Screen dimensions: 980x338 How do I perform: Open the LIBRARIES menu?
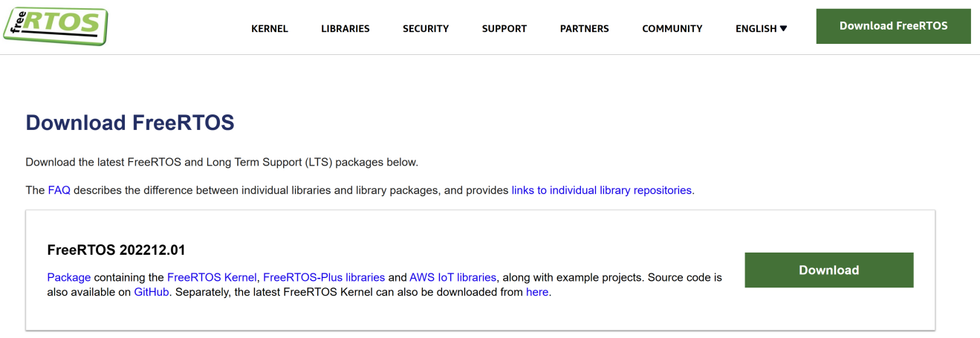click(x=345, y=29)
